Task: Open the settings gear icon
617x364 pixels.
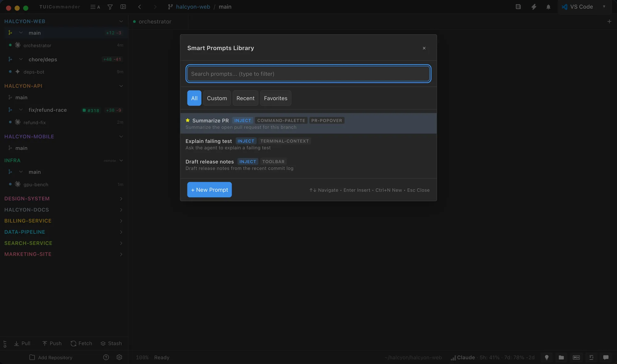Action: coord(119,357)
